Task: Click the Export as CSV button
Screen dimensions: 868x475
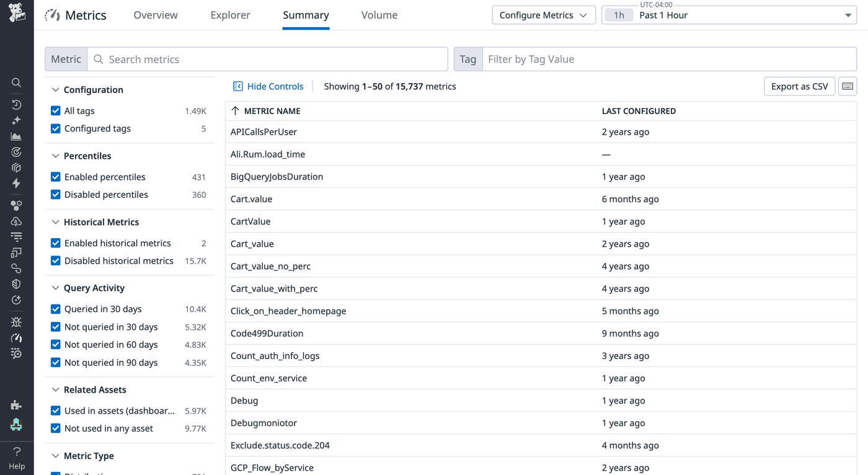Action: [799, 86]
